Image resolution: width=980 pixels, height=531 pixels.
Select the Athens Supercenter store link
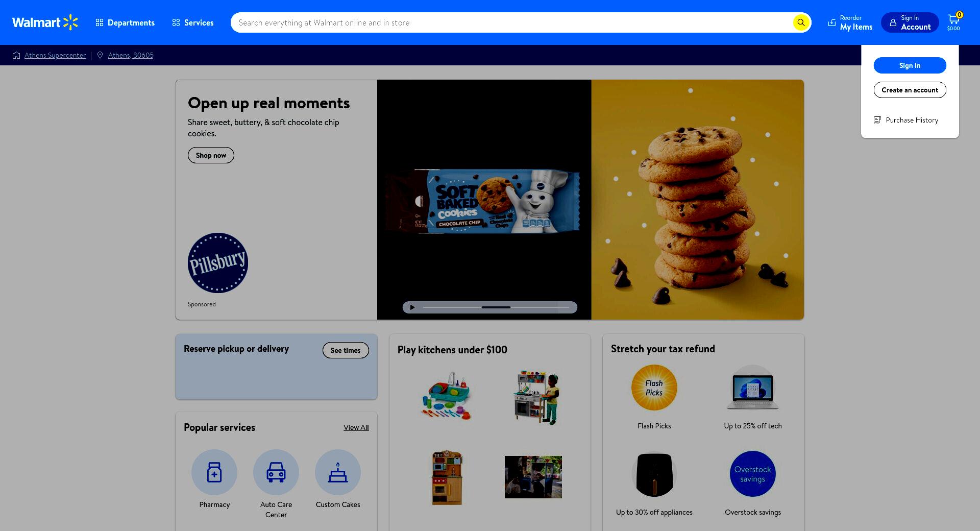[x=55, y=55]
